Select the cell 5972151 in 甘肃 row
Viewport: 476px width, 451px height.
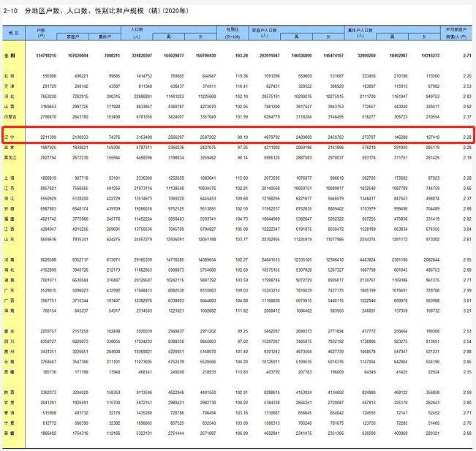144,403
